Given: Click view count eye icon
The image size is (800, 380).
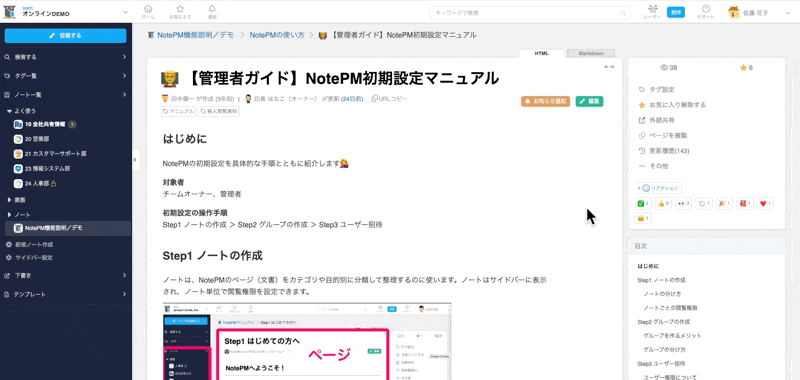Looking at the screenshot, I should [x=664, y=67].
